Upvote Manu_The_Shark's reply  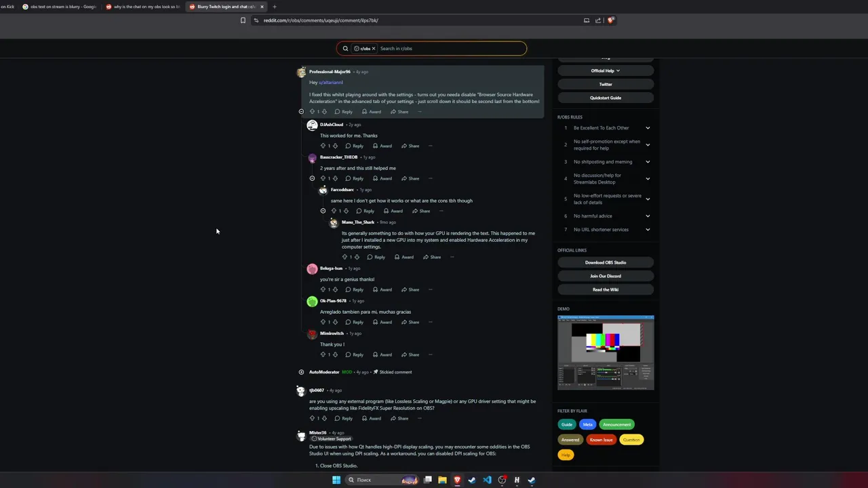[x=344, y=257]
